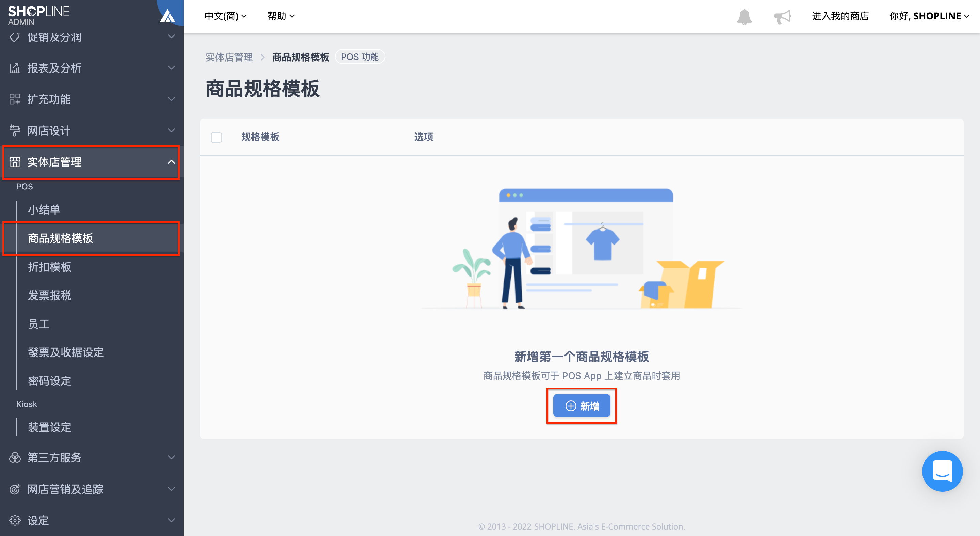
Task: Open 装置设定 under Kiosk
Action: click(x=49, y=427)
